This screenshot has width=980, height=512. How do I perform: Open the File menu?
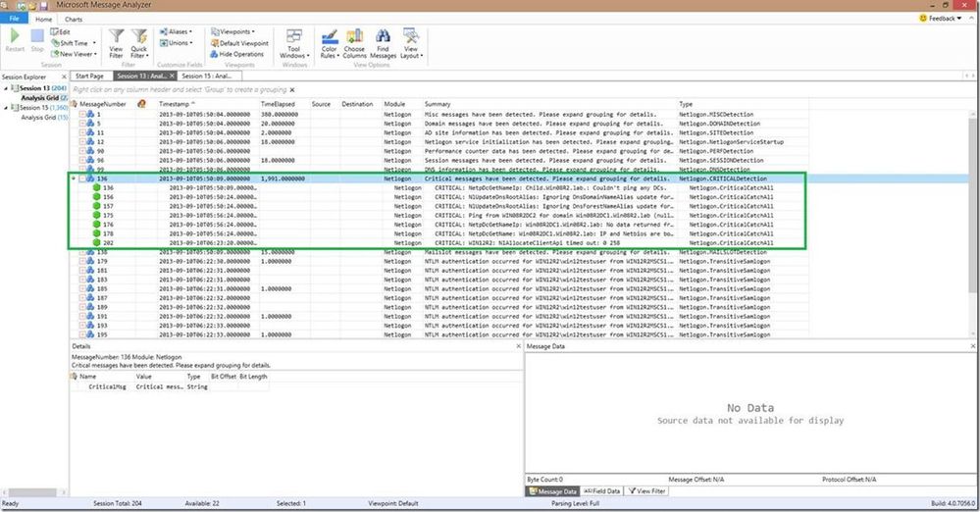click(x=15, y=19)
